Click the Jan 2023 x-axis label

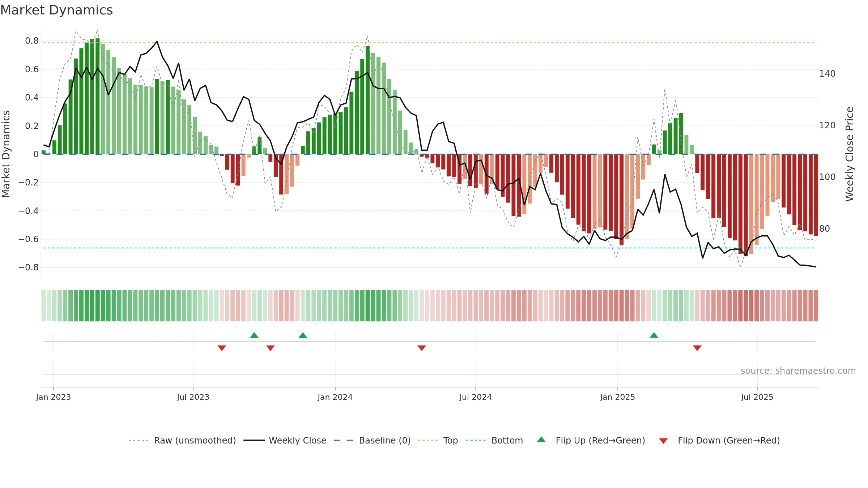[x=54, y=397]
